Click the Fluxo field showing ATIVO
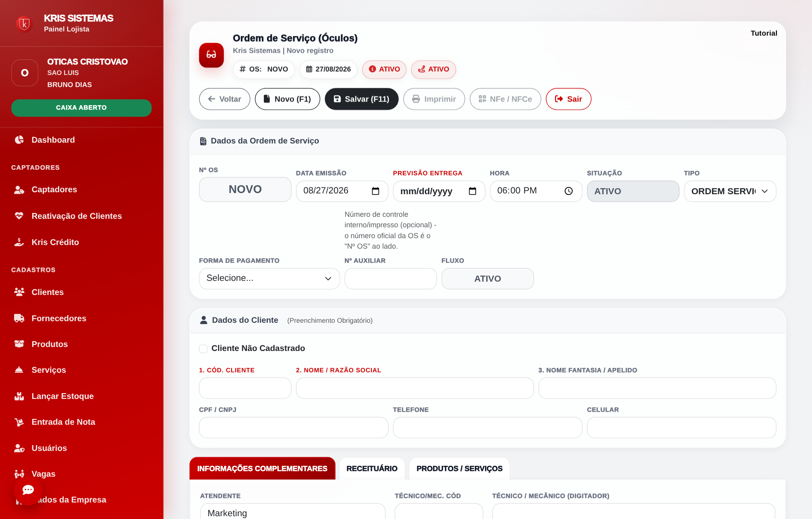The width and height of the screenshot is (812, 519). pos(488,278)
